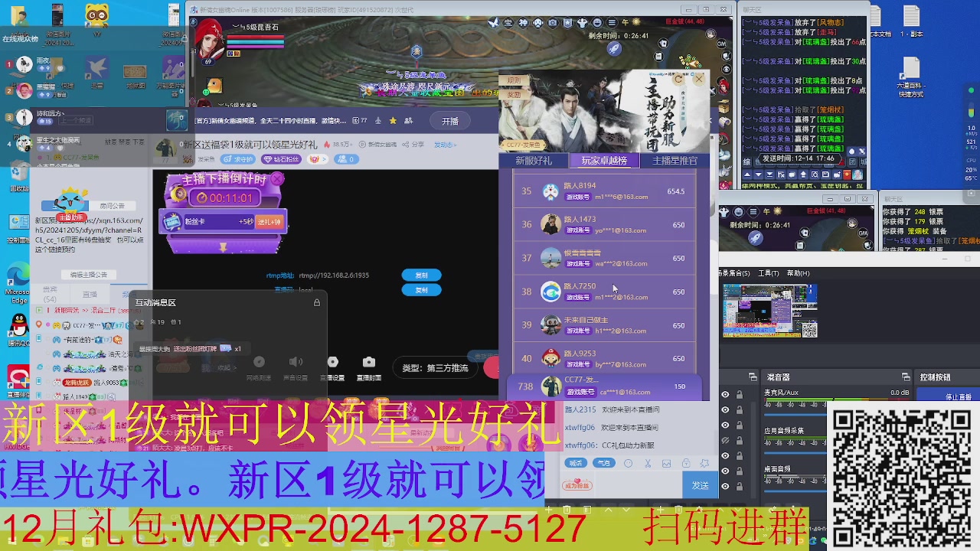Click the 复制 button next to rtmp地址

[x=421, y=275]
